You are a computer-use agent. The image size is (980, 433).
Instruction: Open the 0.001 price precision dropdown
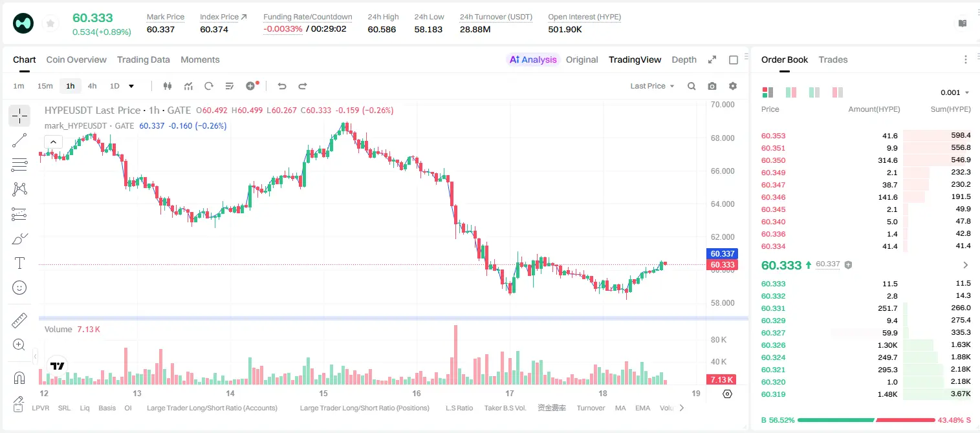coord(955,92)
